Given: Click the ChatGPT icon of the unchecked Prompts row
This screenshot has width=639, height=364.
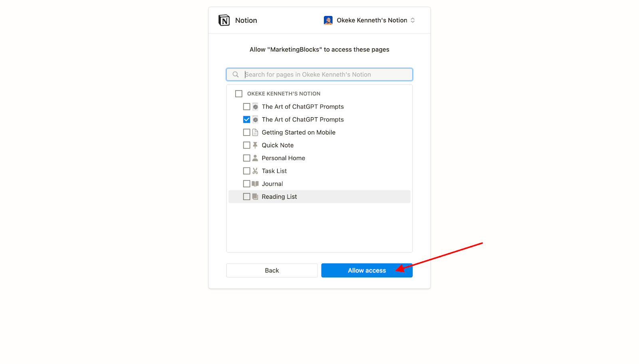Looking at the screenshot, I should coord(256,107).
